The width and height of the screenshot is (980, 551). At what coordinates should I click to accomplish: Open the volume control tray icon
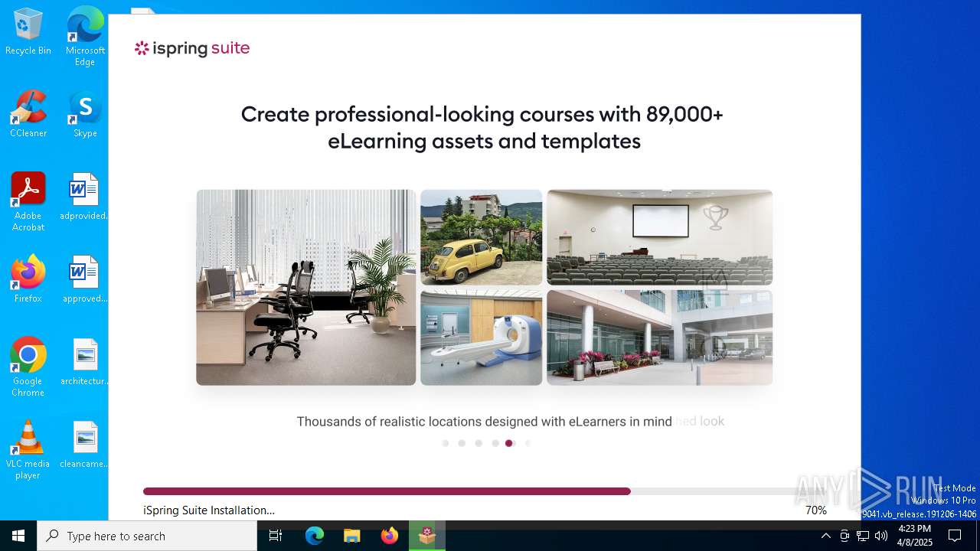881,536
